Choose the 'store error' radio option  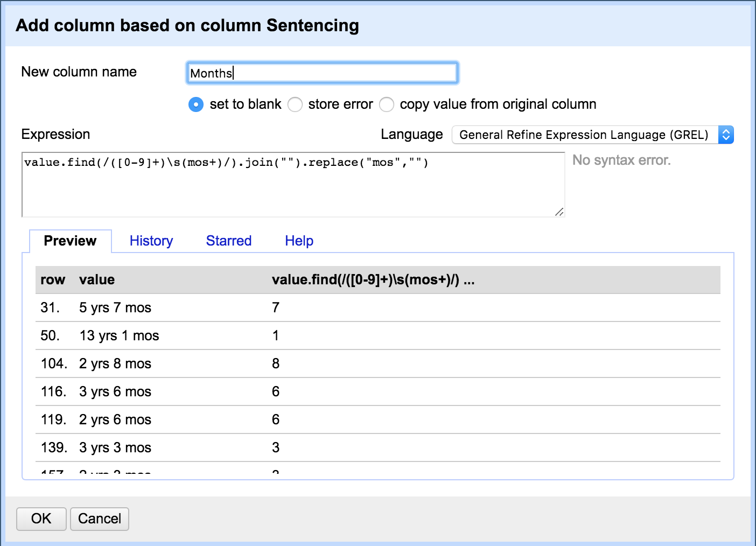click(295, 104)
